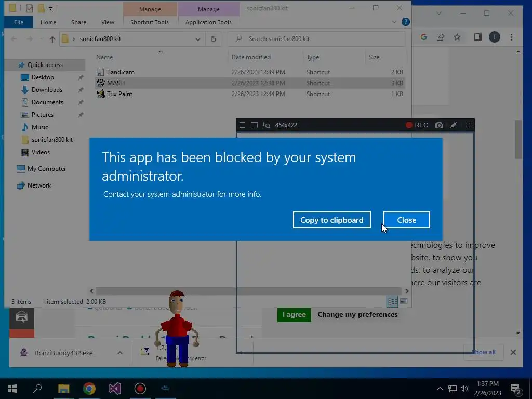The image size is (532, 399).
Task: Take a screenshot with Bandicam camera icon
Action: pos(439,125)
